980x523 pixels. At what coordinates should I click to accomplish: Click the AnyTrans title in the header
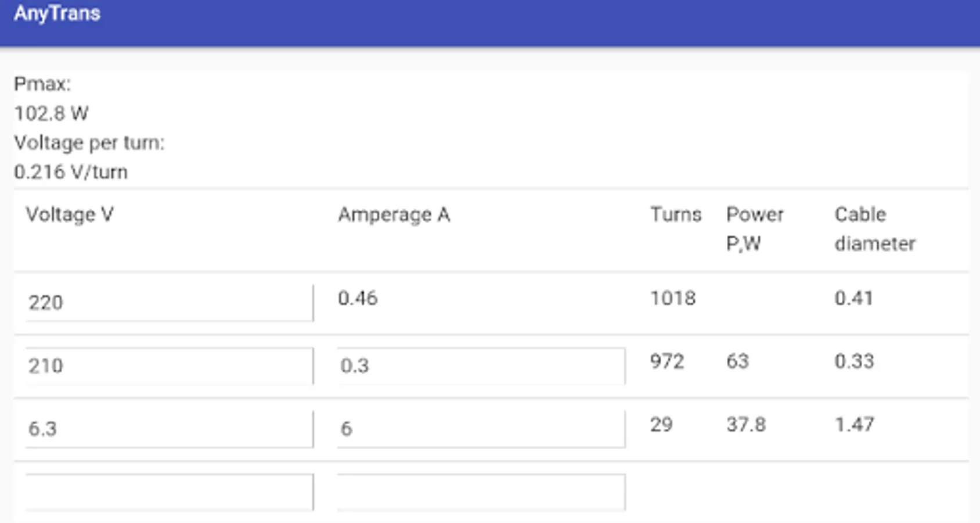pyautogui.click(x=57, y=13)
